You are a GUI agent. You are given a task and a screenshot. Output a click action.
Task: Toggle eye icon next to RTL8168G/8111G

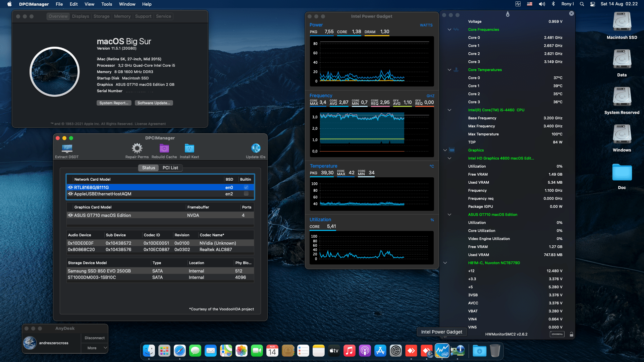tap(70, 187)
